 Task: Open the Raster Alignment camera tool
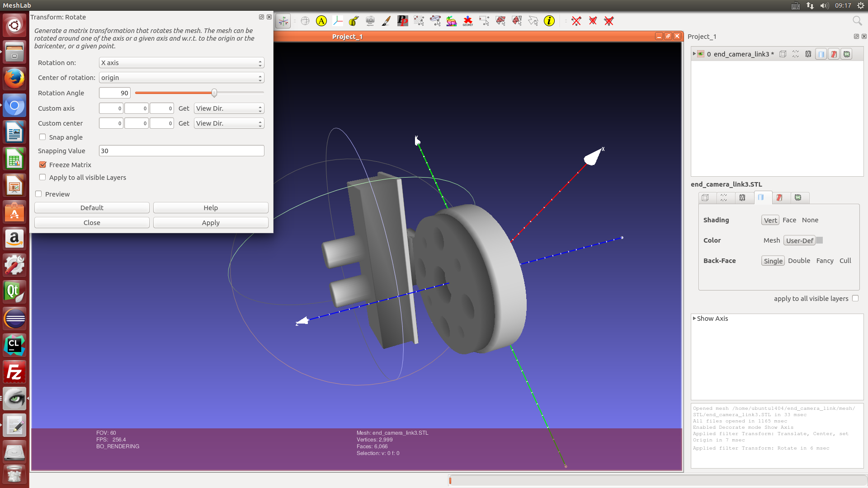tap(370, 21)
